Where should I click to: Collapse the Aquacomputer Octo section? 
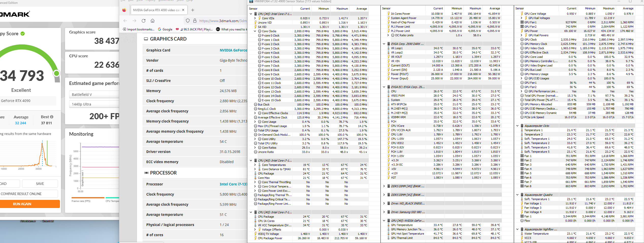point(517,126)
